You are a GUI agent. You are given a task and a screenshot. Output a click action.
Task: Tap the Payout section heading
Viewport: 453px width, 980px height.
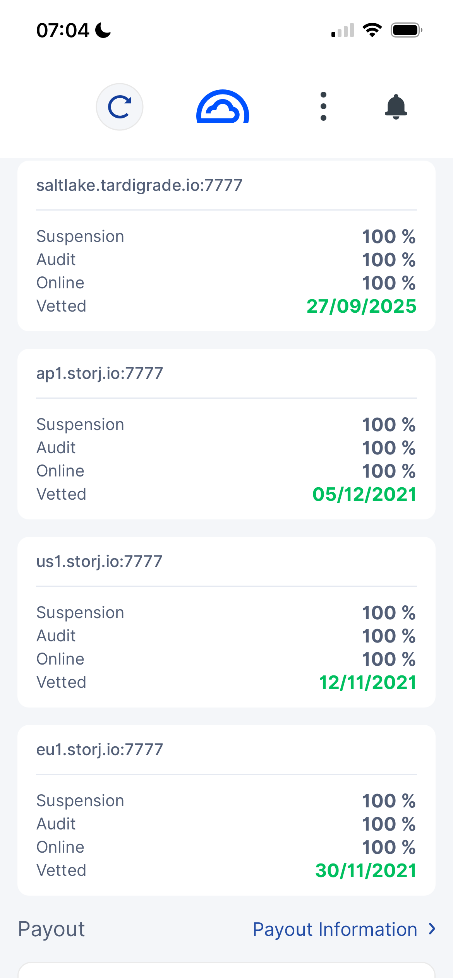coord(51,929)
